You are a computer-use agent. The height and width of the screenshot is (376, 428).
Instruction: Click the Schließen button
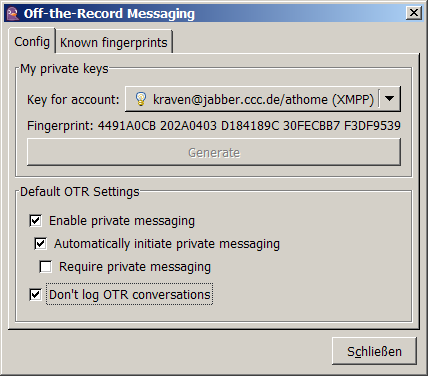pyautogui.click(x=374, y=351)
